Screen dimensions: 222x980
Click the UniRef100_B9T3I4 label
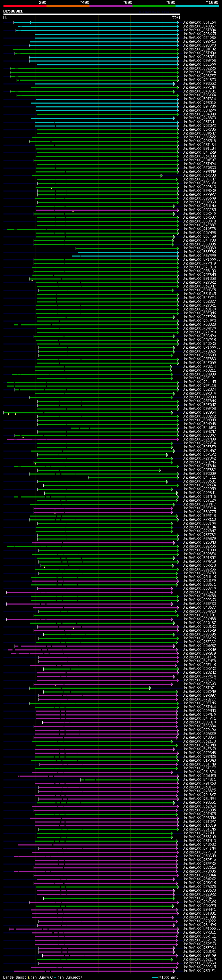point(199,99)
